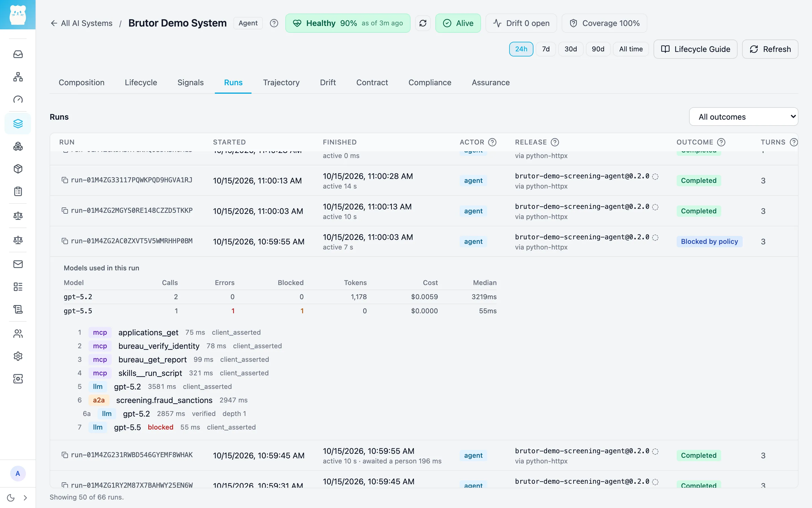
Task: Click the Brutor bear logo
Action: (18, 15)
